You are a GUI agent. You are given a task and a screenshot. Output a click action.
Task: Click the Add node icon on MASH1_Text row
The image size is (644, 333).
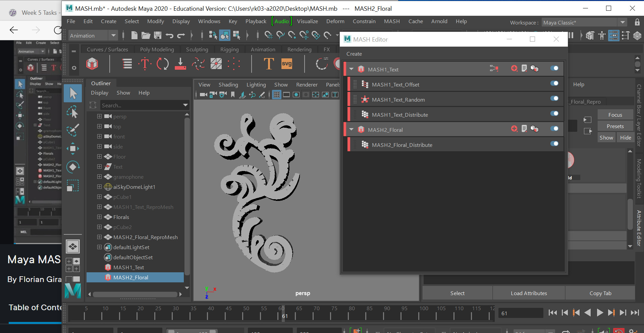(x=514, y=69)
